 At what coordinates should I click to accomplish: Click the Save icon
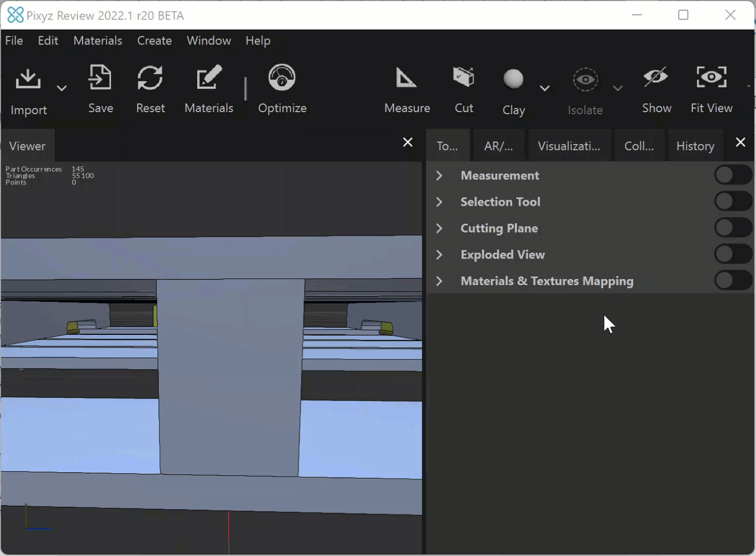click(100, 78)
